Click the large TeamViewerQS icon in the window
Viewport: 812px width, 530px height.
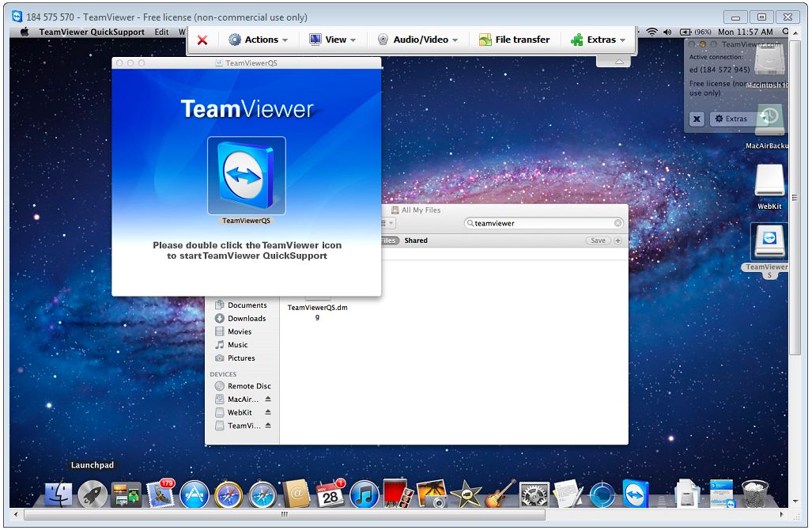pyautogui.click(x=247, y=176)
